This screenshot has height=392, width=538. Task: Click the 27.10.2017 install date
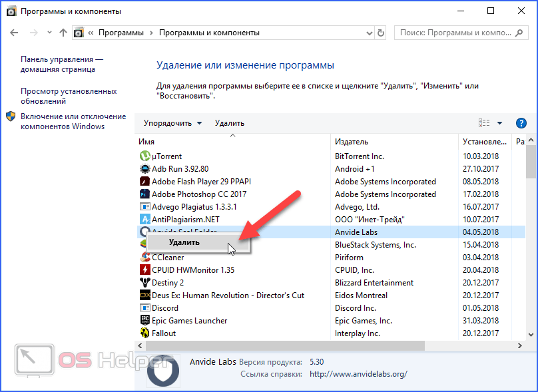pos(480,169)
